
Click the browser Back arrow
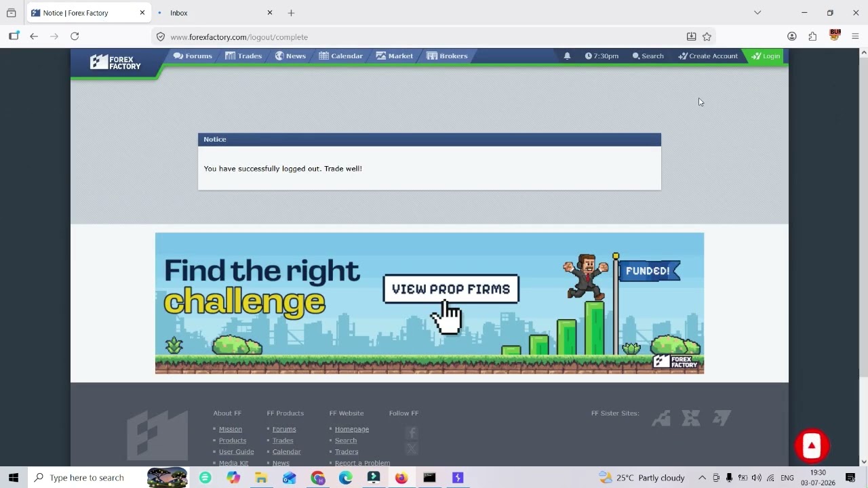click(34, 37)
